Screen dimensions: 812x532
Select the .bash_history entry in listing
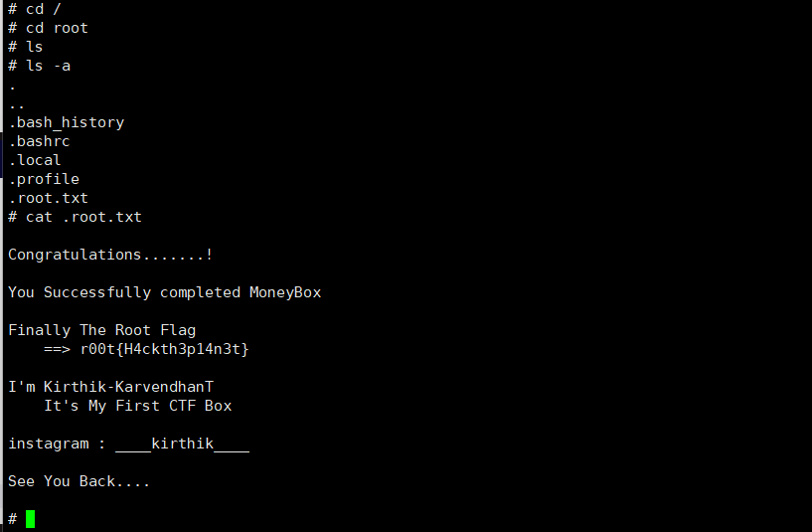point(67,122)
